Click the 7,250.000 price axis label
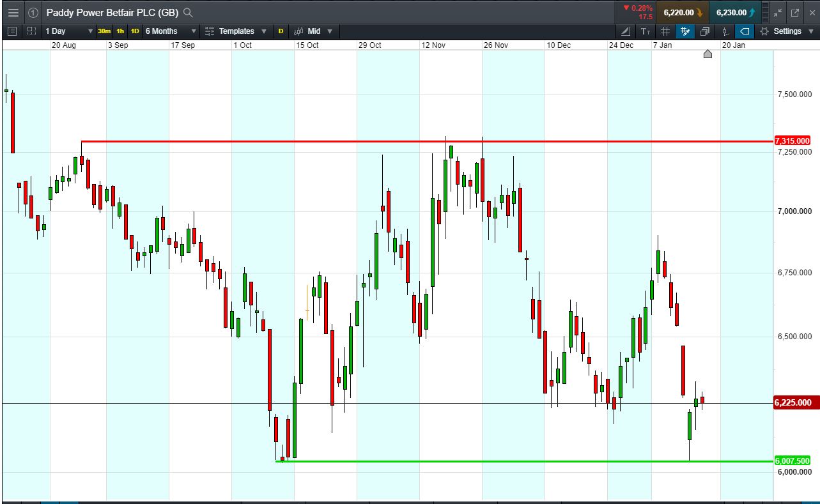 coord(794,152)
